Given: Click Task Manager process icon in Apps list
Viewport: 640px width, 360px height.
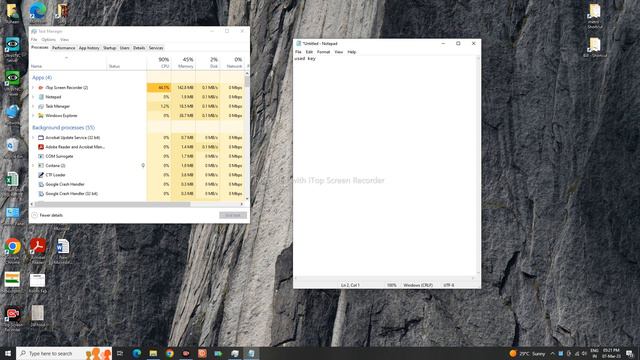Looking at the screenshot, I should point(41,106).
